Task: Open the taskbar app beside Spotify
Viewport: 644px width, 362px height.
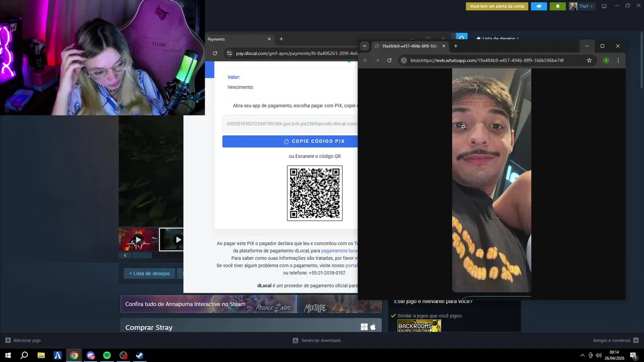Action: coord(123,355)
